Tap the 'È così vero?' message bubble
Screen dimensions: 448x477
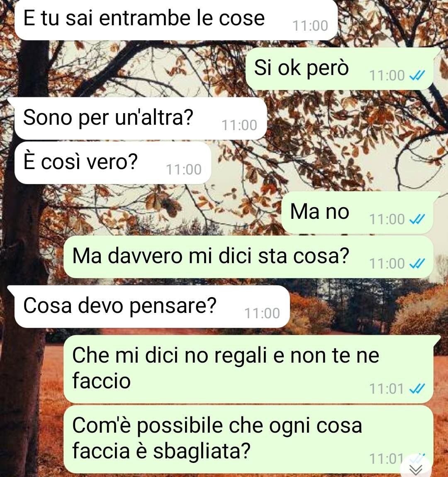(x=113, y=162)
